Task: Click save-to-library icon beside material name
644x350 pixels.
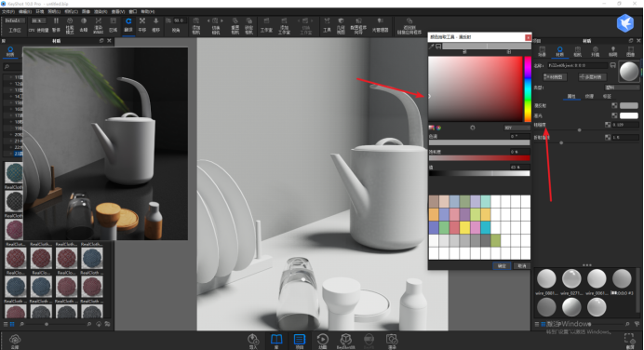Action: pyautogui.click(x=612, y=65)
